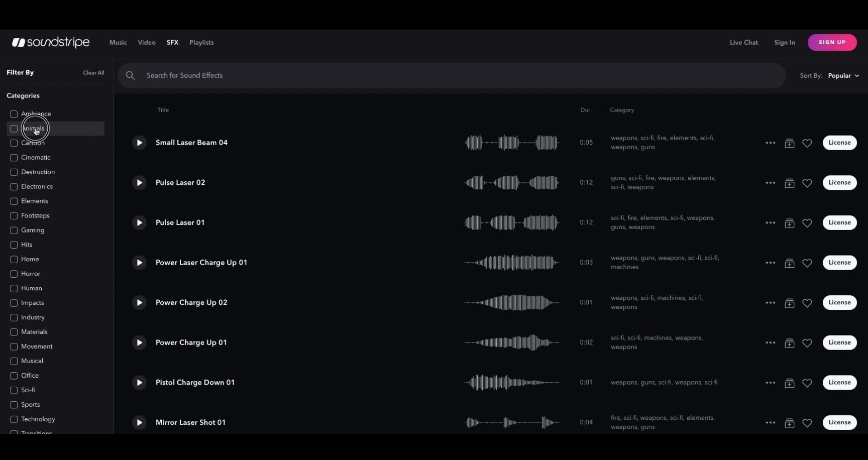Click the search magnifier icon
The width and height of the screenshot is (868, 460).
131,76
